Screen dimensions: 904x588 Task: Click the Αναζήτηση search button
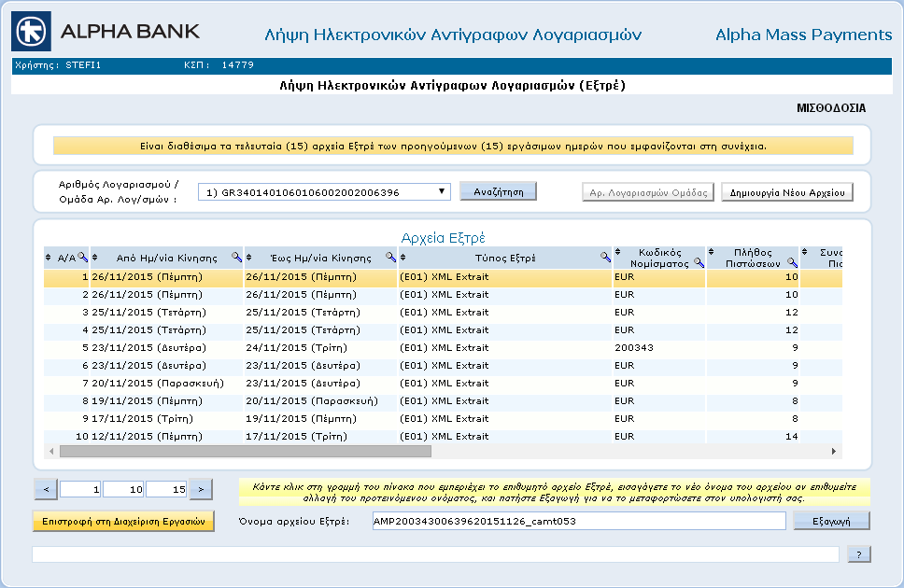pos(498,191)
